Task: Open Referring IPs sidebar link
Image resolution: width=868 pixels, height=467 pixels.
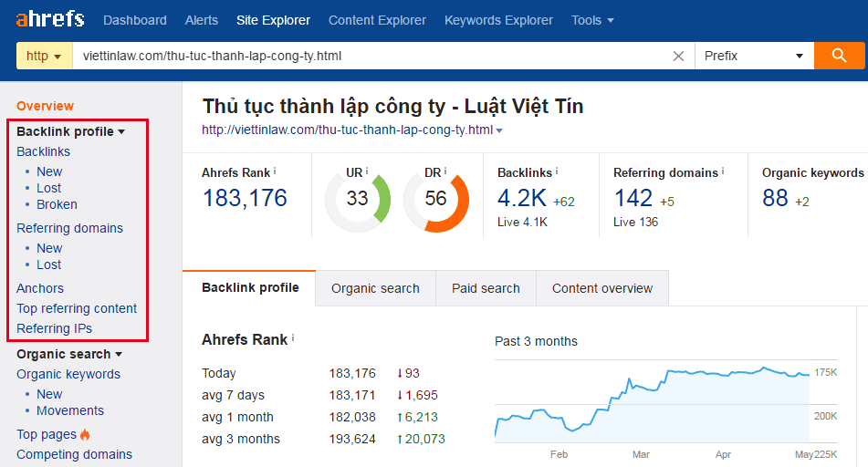Action: [54, 328]
